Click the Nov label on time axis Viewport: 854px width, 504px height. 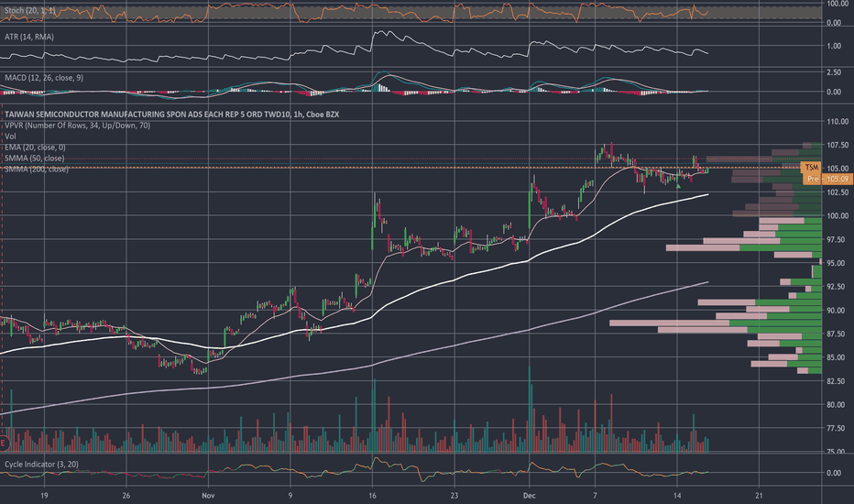208,496
